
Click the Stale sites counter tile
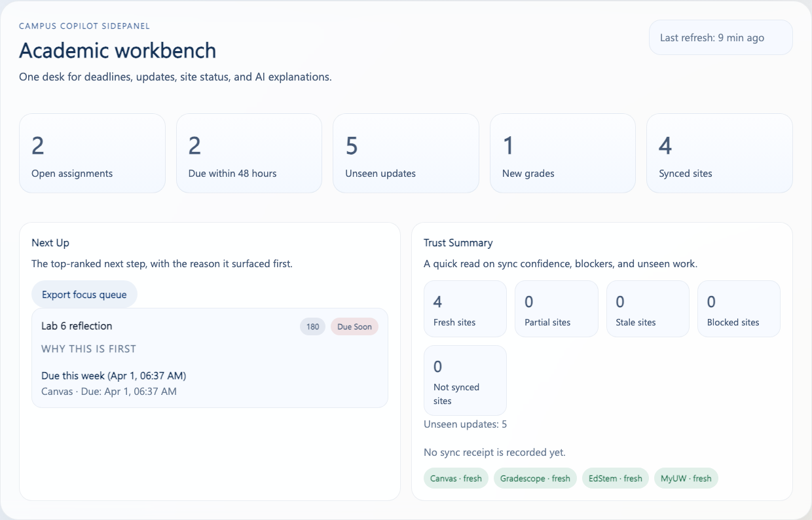click(x=648, y=308)
